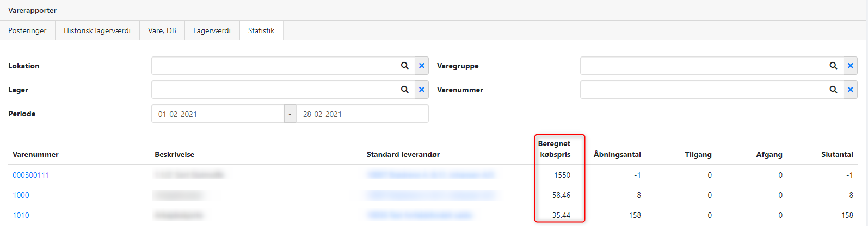Click the search icon in Lager field

404,90
